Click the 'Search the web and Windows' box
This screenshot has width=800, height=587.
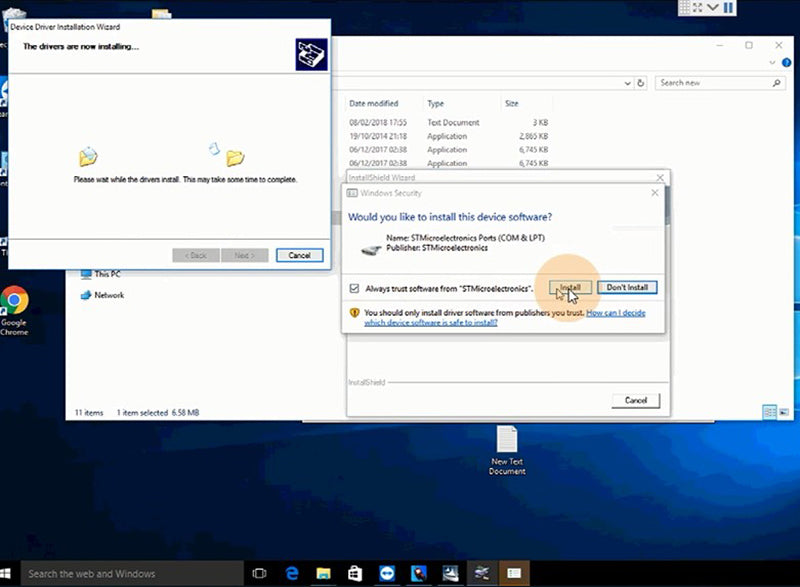[132, 574]
